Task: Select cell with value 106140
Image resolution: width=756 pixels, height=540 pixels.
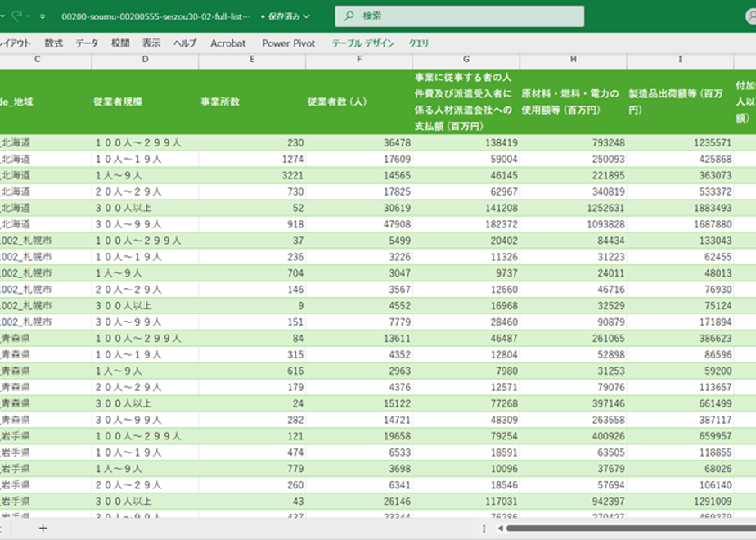Action: (680, 485)
